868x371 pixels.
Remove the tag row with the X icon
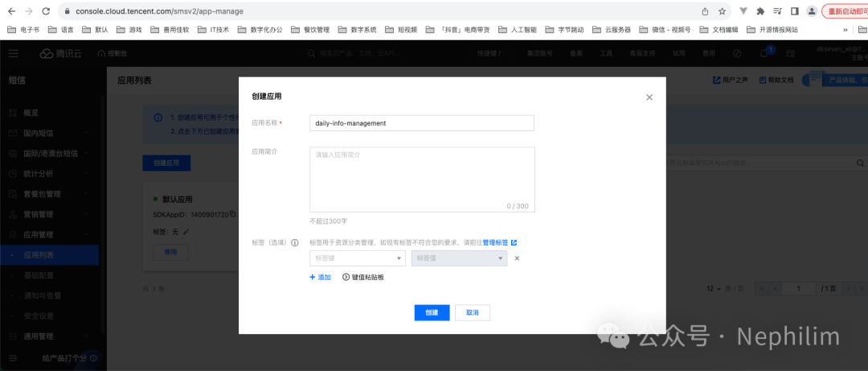(517, 258)
